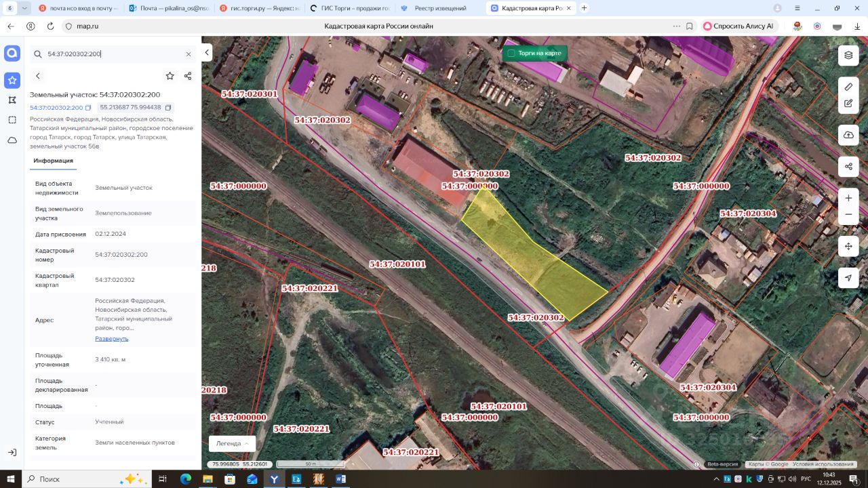Open File Explorer from taskbar

point(208,479)
